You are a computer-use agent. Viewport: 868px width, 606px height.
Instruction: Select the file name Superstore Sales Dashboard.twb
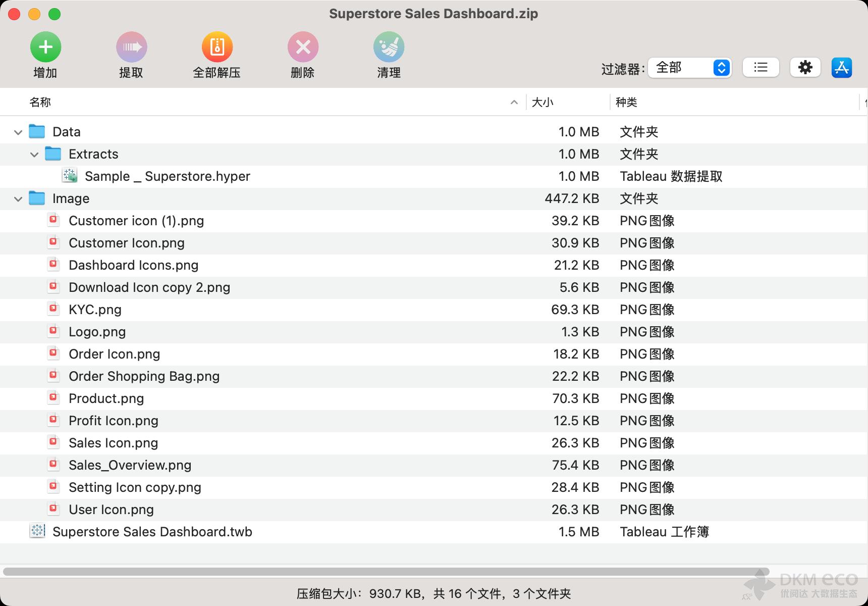point(152,532)
